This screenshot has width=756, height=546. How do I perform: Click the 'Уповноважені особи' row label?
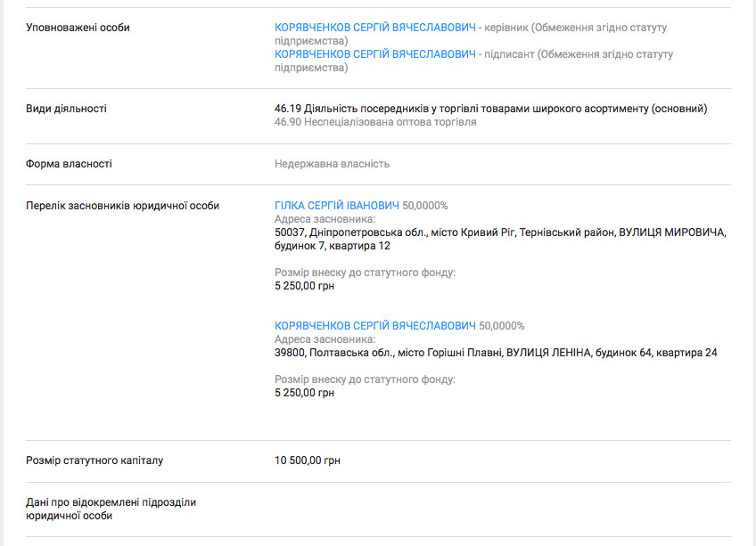[x=78, y=28]
